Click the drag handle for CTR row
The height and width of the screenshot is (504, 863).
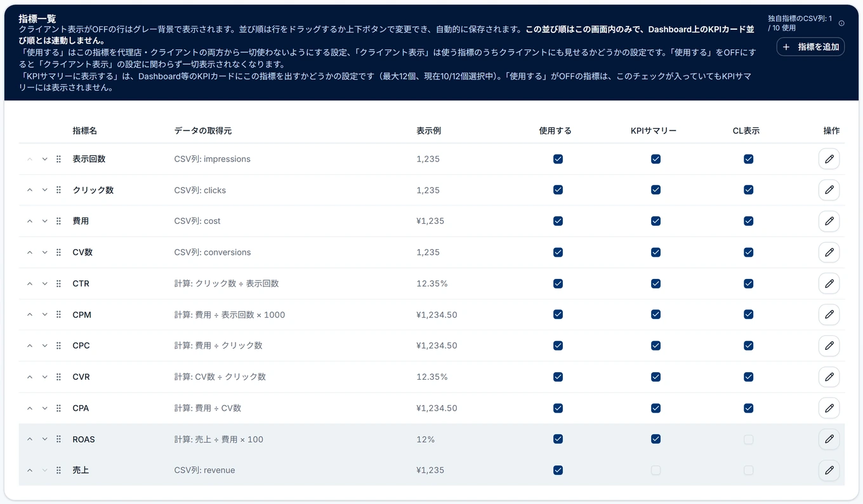(x=58, y=283)
